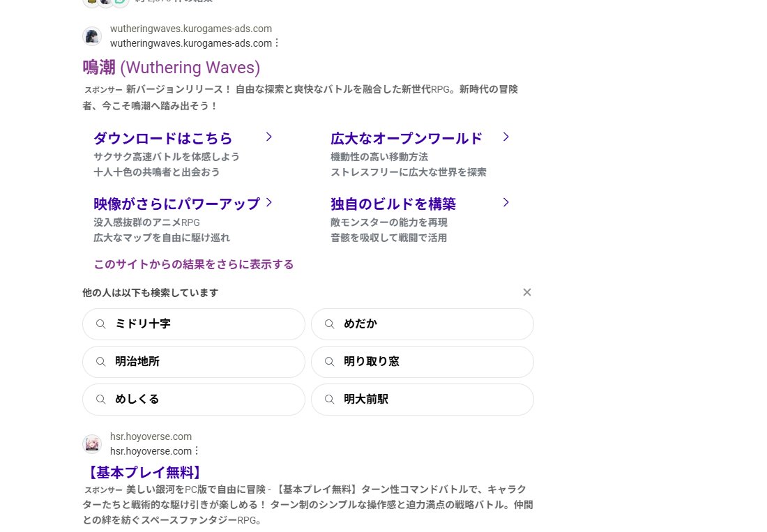
Task: Open the 鳴潮 (Wuthering Waves) title link
Action: [172, 68]
